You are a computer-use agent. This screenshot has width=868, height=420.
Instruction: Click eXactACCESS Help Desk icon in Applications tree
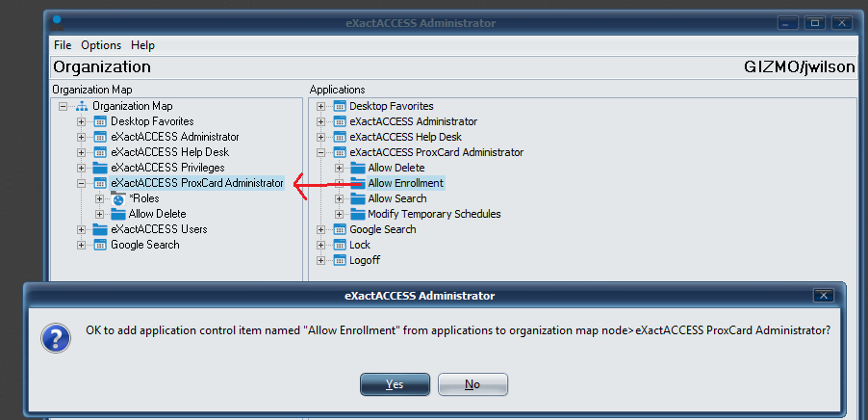(339, 137)
